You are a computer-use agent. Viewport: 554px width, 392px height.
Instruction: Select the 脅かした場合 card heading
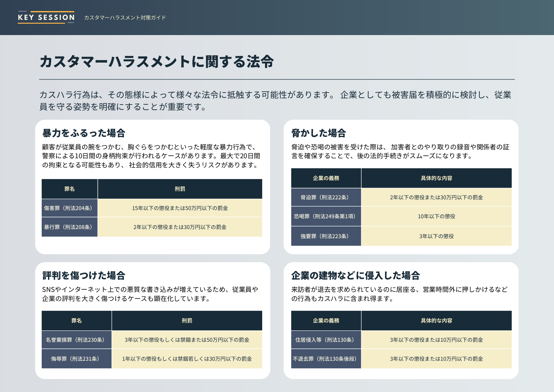click(x=318, y=133)
